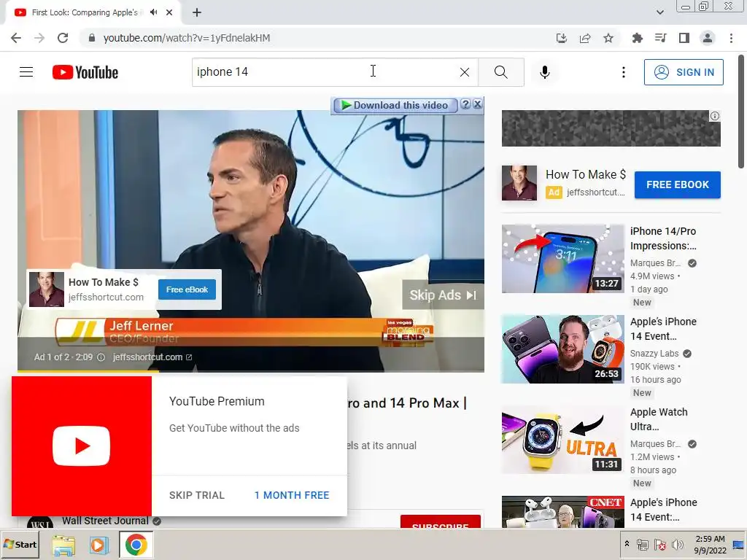Click the info icon on the sidebar banner ad

[x=715, y=116]
